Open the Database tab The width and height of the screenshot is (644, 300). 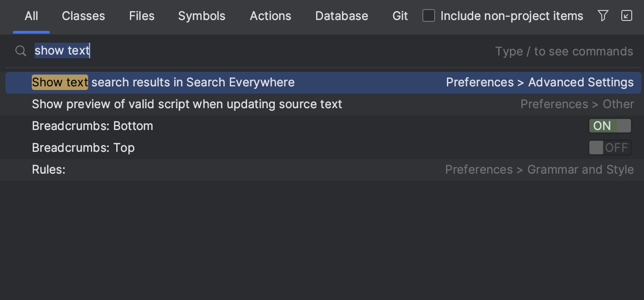point(342,16)
